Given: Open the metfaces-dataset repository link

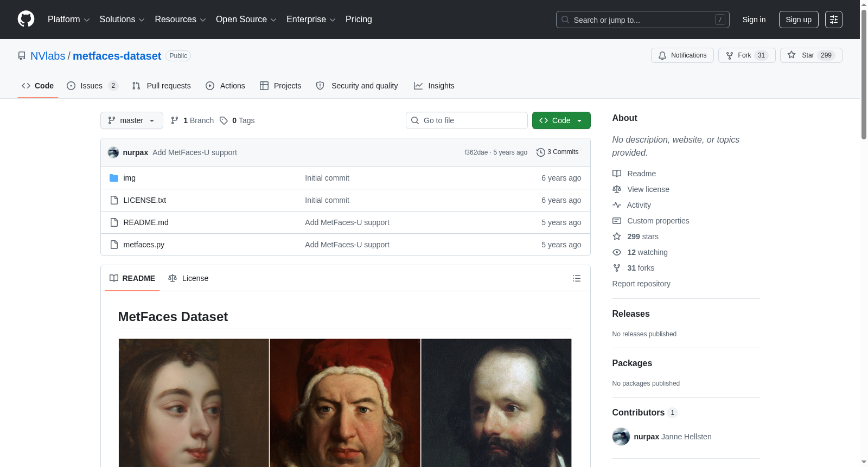Looking at the screenshot, I should 117,56.
